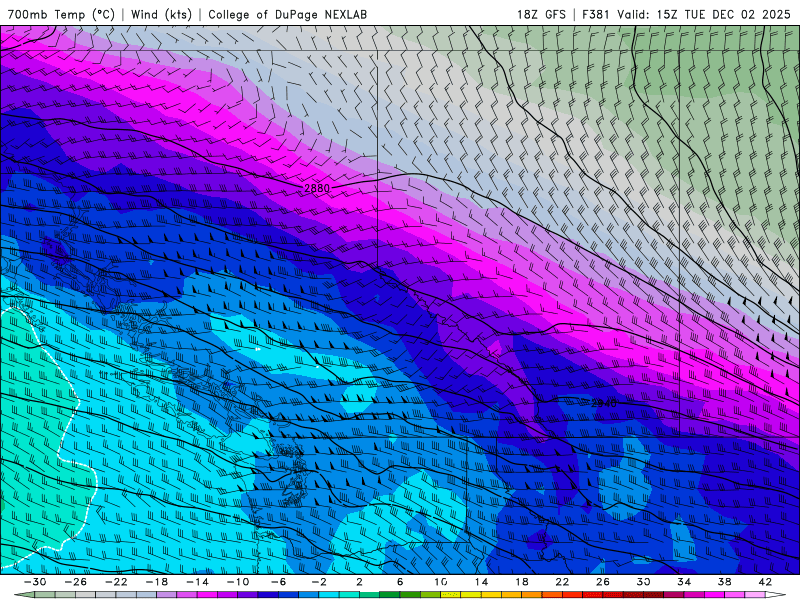This screenshot has height=600, width=800.
Task: Click the '-18' colorbar tick label
Action: pos(157,582)
